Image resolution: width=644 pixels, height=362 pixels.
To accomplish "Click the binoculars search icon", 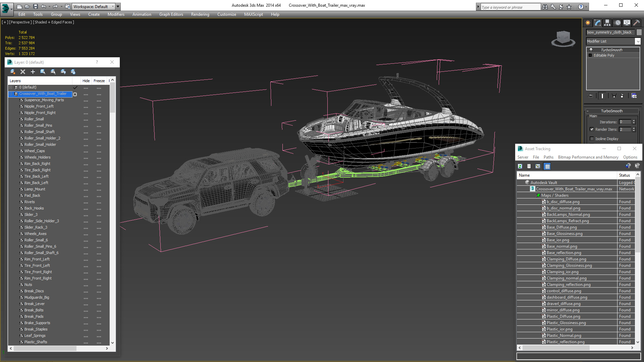I will tap(545, 7).
